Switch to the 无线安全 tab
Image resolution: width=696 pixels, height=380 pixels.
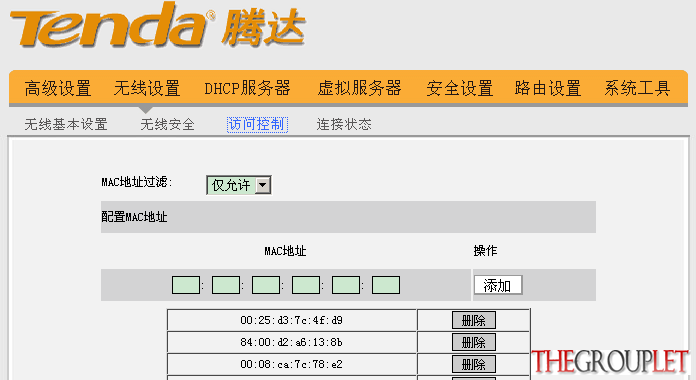coord(168,124)
